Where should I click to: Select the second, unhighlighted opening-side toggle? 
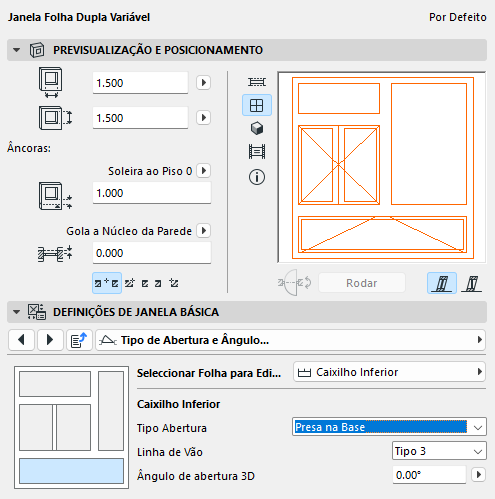(471, 284)
